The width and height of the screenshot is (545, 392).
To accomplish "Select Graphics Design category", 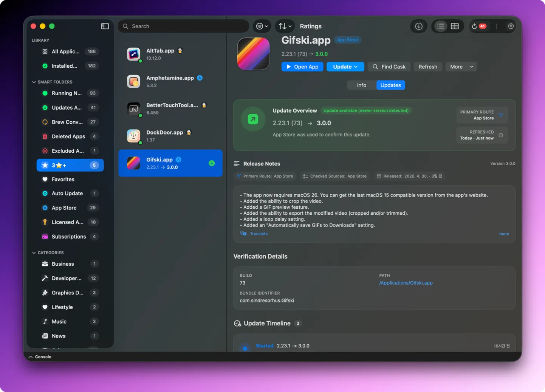I will pos(70,292).
